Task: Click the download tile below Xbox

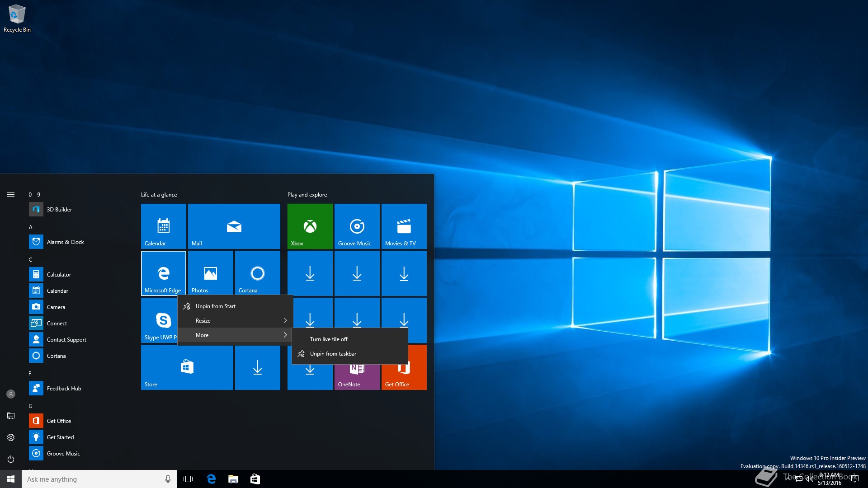Action: [x=310, y=273]
